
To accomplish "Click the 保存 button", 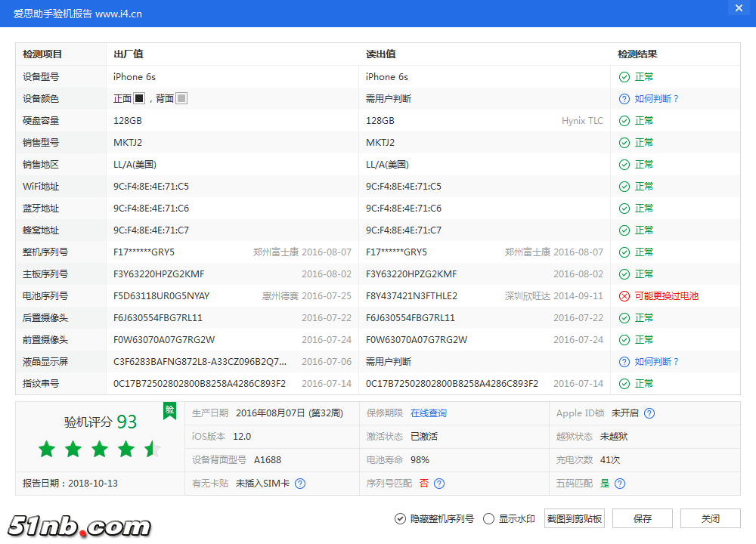I will (642, 518).
